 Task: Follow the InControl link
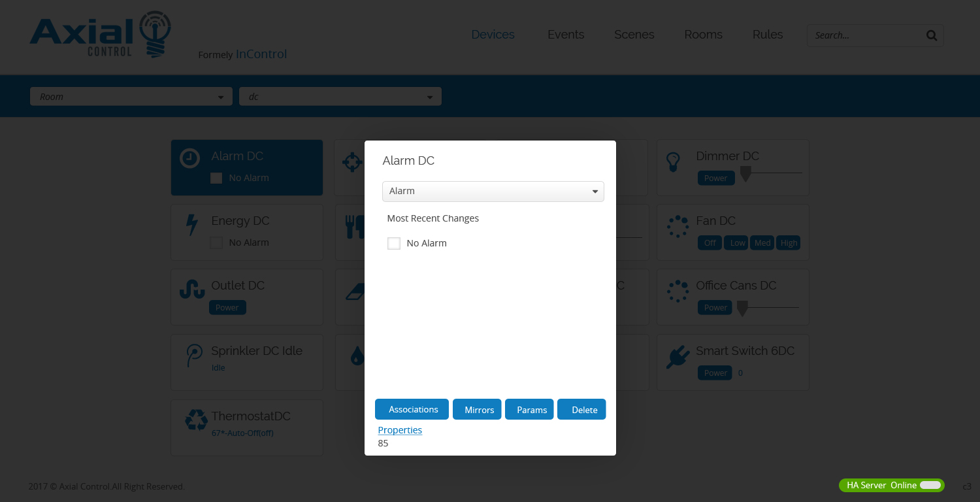(x=261, y=54)
